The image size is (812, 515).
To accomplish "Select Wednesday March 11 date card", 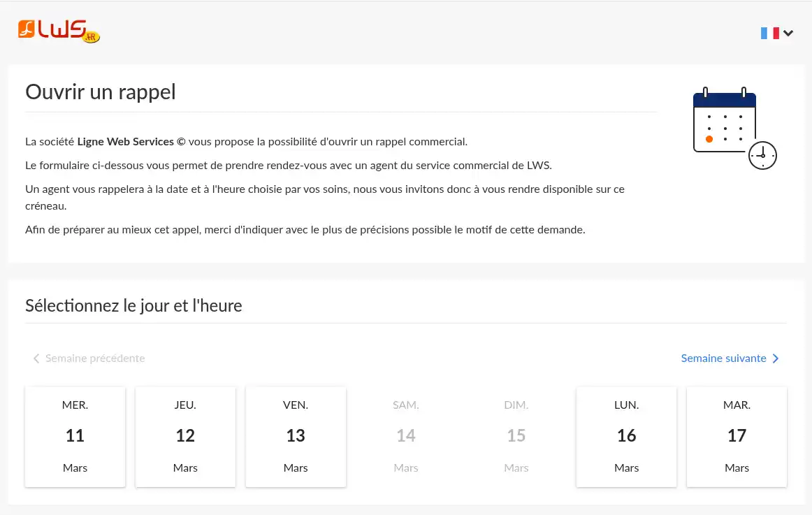I will (x=75, y=436).
